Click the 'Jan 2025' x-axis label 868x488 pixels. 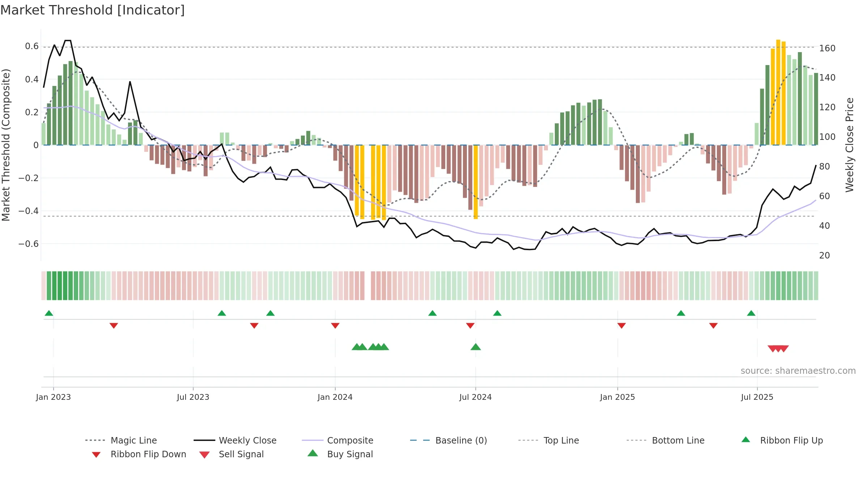pyautogui.click(x=617, y=397)
